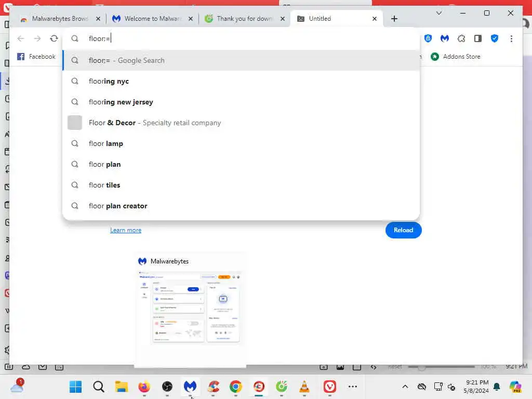The image size is (532, 399).
Task: Toggle the browser side panel icon
Action: pos(478,38)
